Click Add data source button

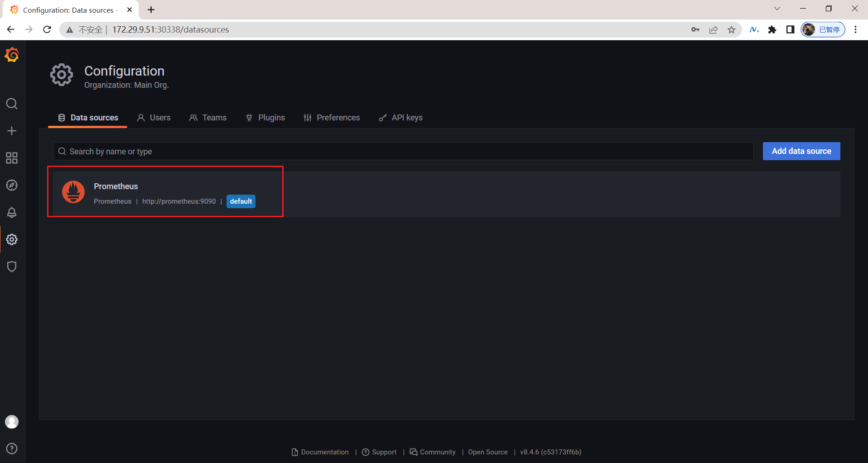(x=801, y=151)
